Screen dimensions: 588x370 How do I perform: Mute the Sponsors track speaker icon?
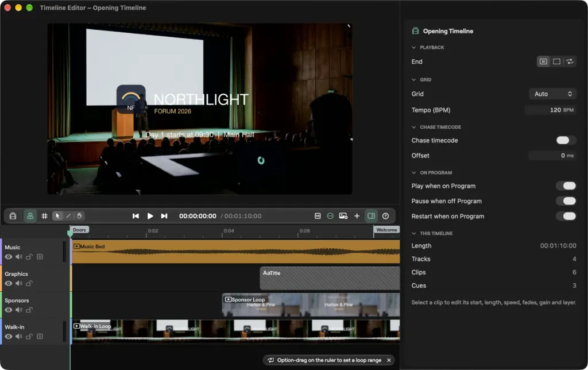[19, 310]
